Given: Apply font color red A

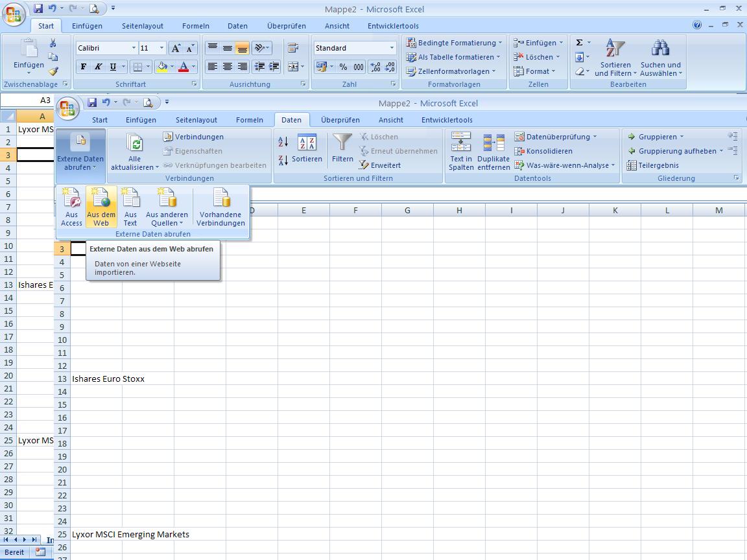Looking at the screenshot, I should tap(184, 67).
